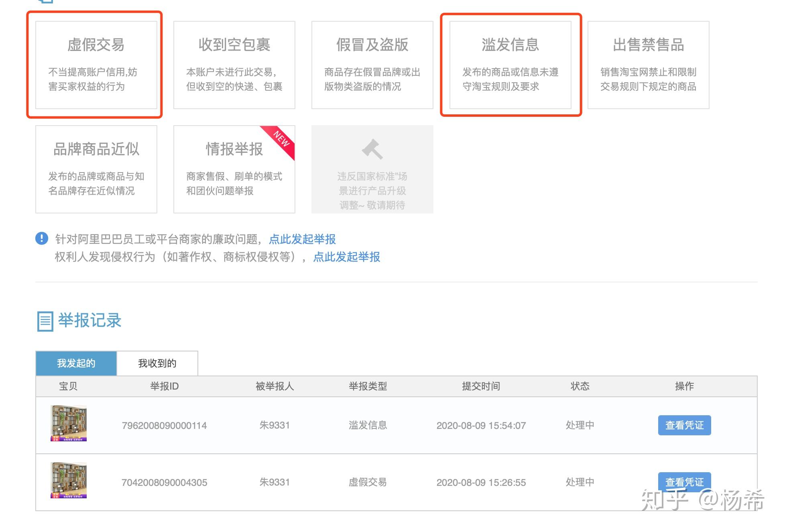
Task: Switch to the 我收到的 tab
Action: (x=157, y=363)
